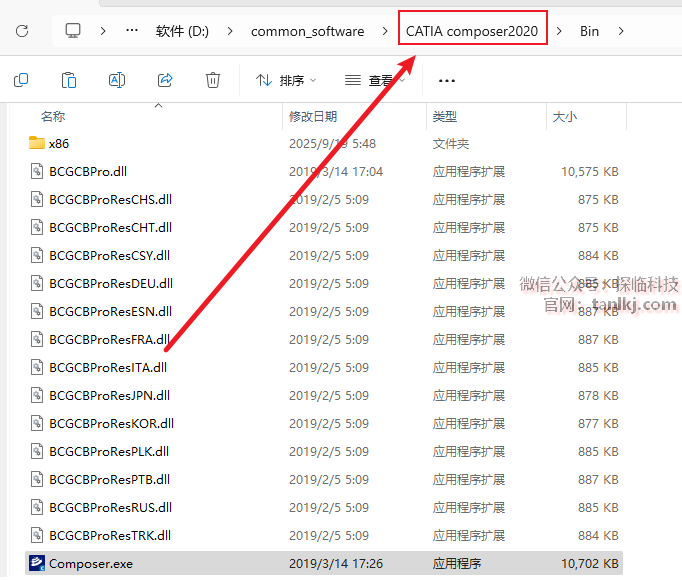Select 软件 (D:) breadcrumb
Image resolution: width=682 pixels, height=580 pixels.
(182, 31)
